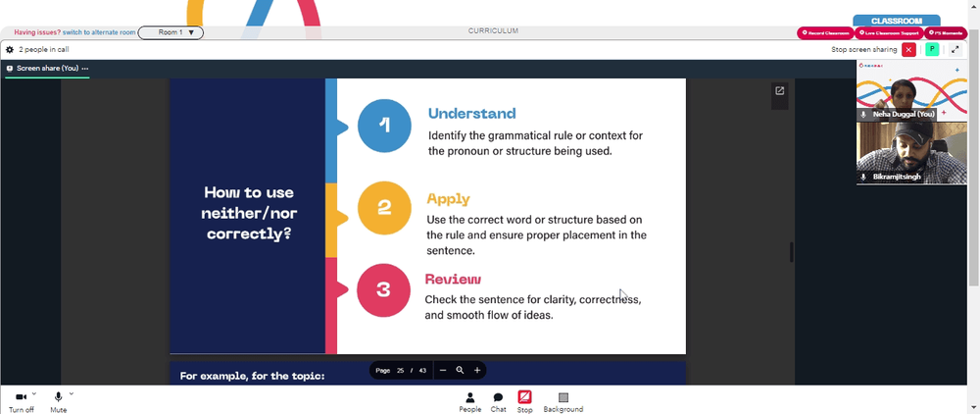
Task: Open the Room 1 dropdown
Action: pos(171,32)
